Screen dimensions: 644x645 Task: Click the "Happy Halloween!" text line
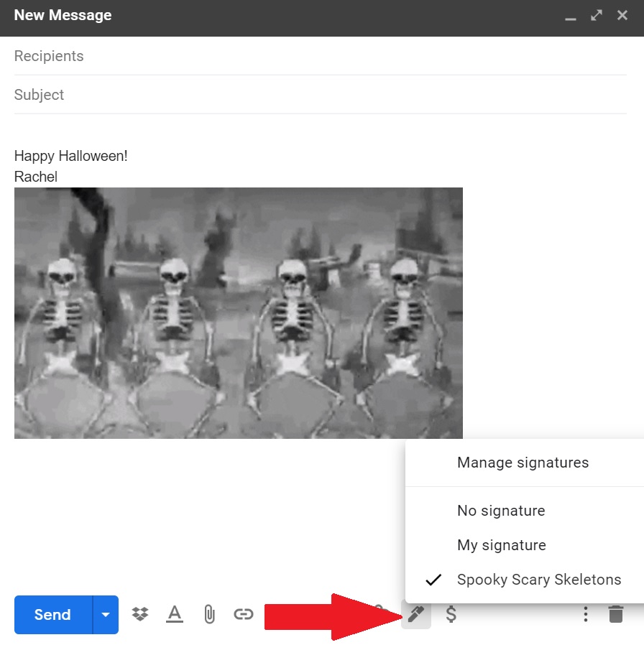(70, 156)
